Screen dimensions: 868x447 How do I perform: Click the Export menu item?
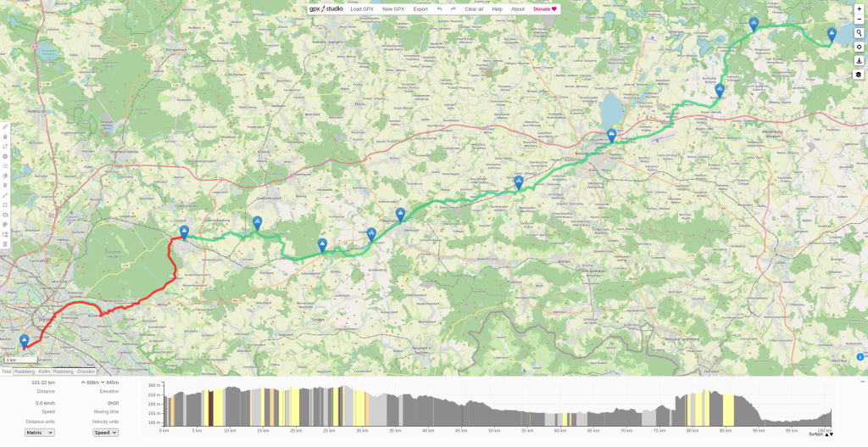point(420,9)
